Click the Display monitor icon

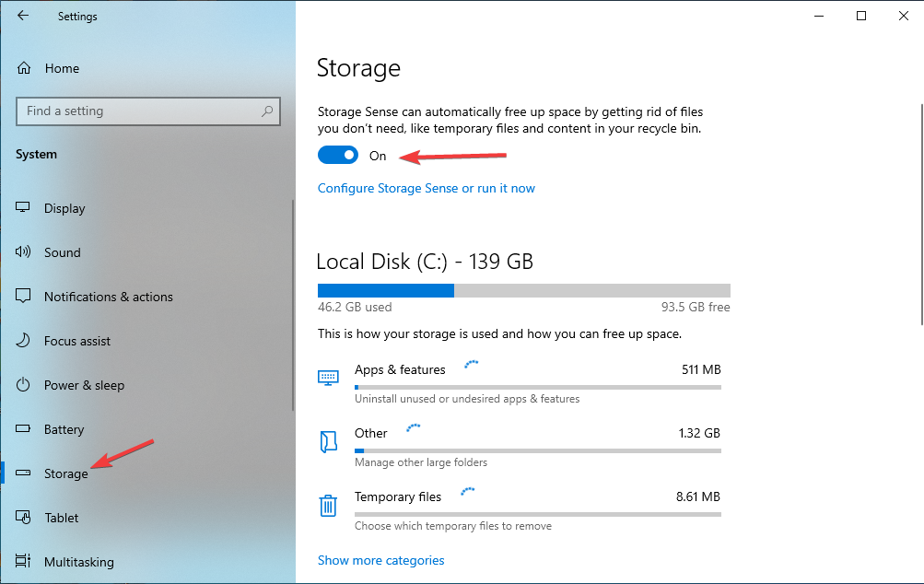click(23, 207)
